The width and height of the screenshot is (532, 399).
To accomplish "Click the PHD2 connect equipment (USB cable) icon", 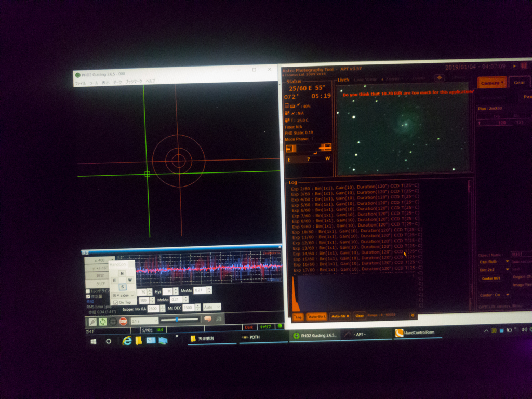I will tap(92, 322).
